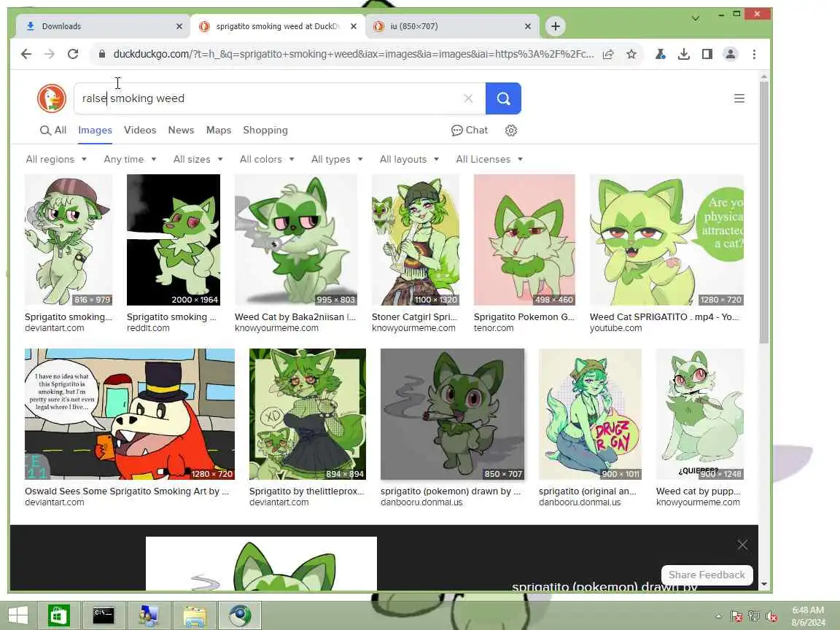
Task: Open the Oswald Sees Some Sprigatito thumbnail
Action: 130,414
